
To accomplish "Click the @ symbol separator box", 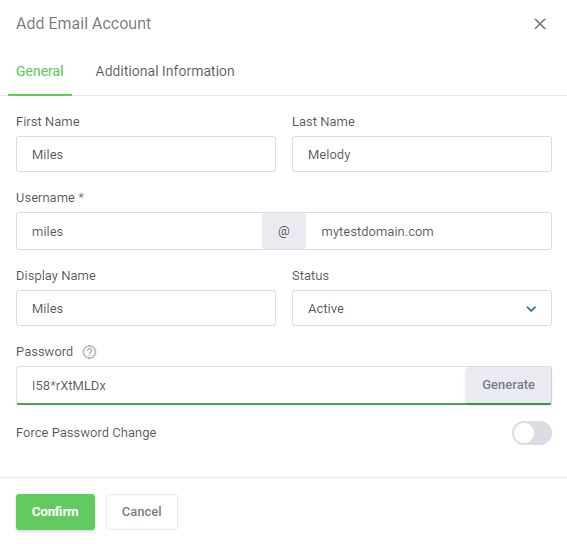I will click(284, 231).
